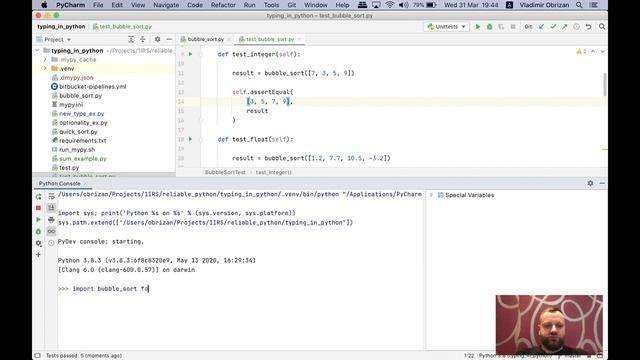The image size is (640, 360).
Task: Collapse all in the Project panel
Action: [142, 39]
